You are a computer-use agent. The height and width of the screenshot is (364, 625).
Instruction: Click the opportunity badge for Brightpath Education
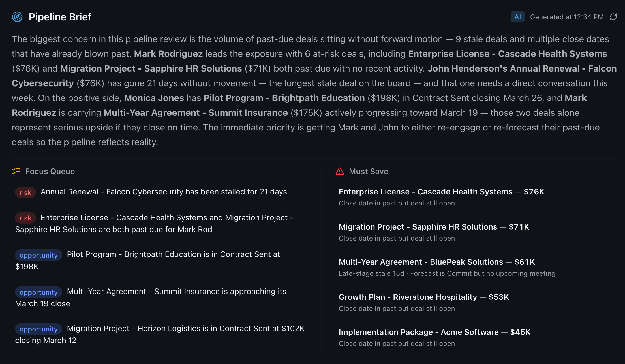point(38,255)
